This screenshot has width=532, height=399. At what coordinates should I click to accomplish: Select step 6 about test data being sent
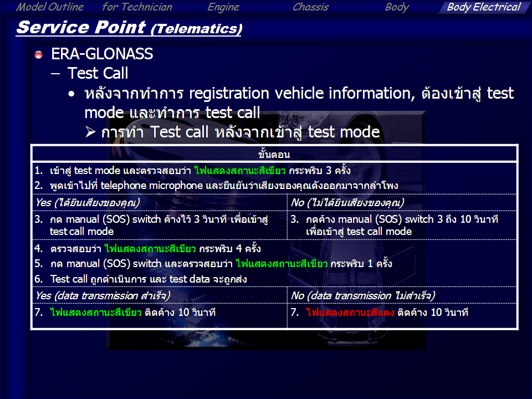pyautogui.click(x=140, y=279)
